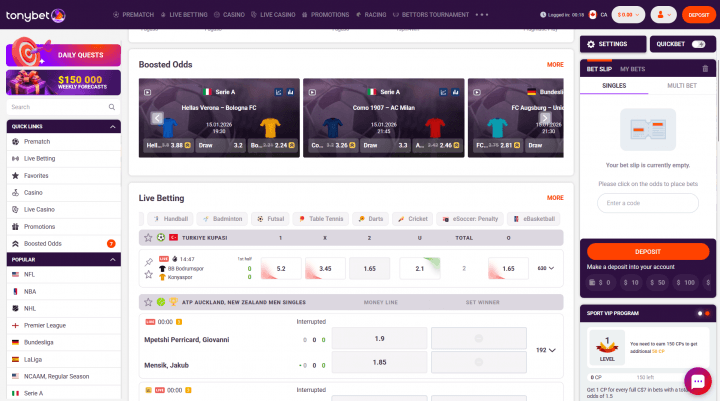Click previous arrow in Boosted Odds carousel
720x401 pixels.
tap(157, 118)
